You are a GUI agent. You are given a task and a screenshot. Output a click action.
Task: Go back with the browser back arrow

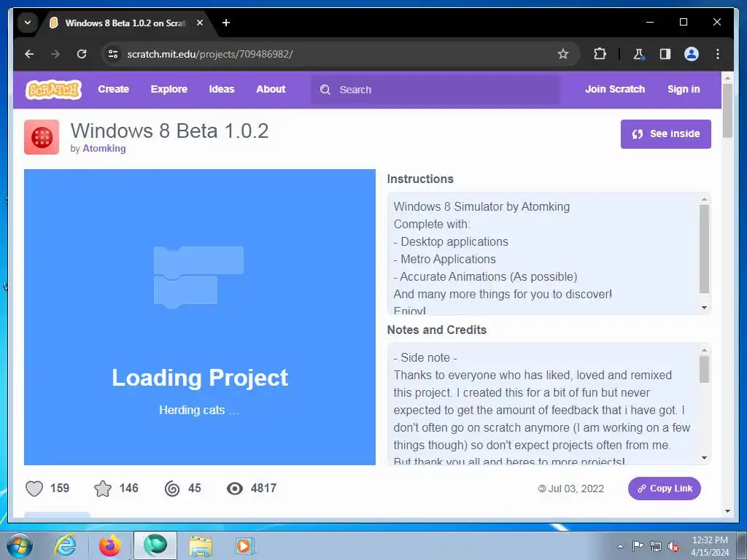[29, 54]
